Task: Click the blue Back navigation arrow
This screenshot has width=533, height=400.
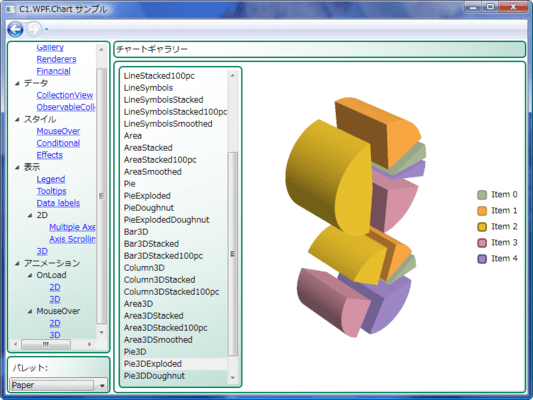Action: (x=15, y=29)
